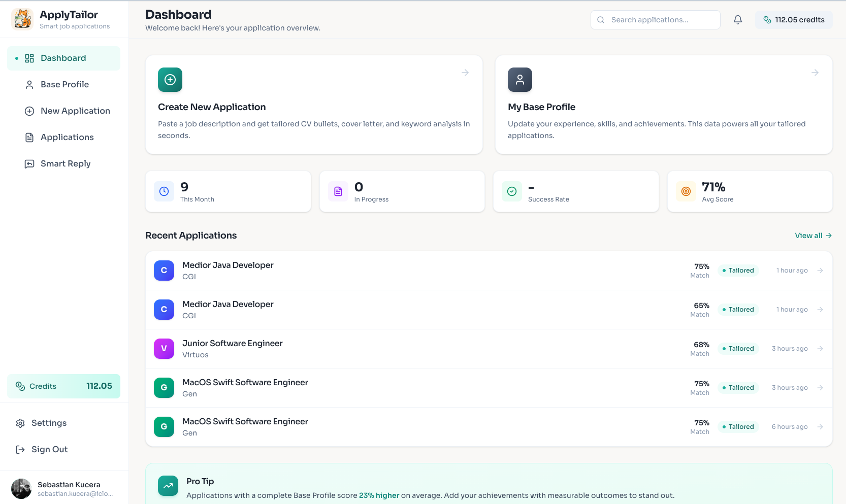Select the Settings gear icon
846x504 pixels.
tap(20, 423)
